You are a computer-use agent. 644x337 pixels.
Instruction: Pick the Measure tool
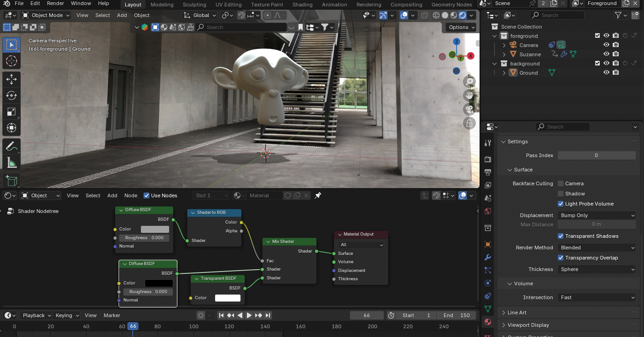pyautogui.click(x=12, y=162)
